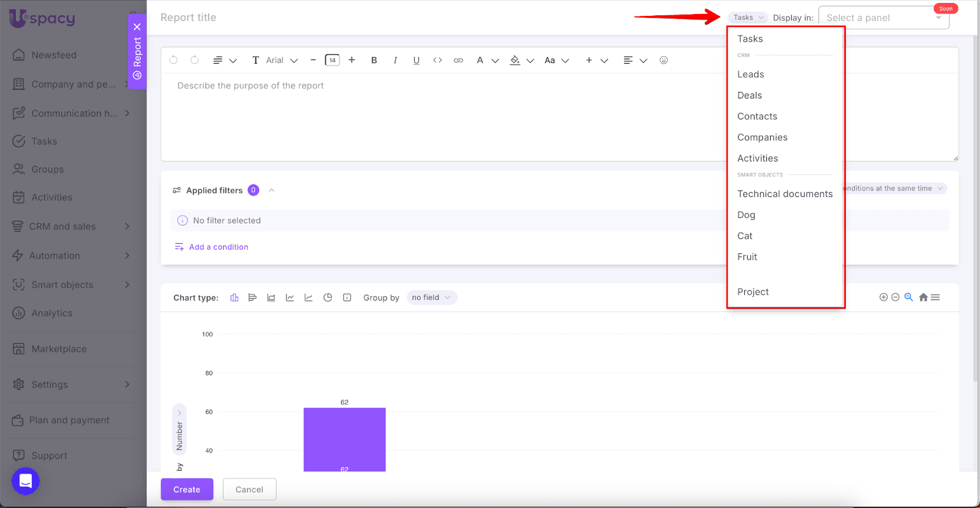Choose Technical documents smart object option
Screen dimensions: 980x508
click(x=785, y=194)
